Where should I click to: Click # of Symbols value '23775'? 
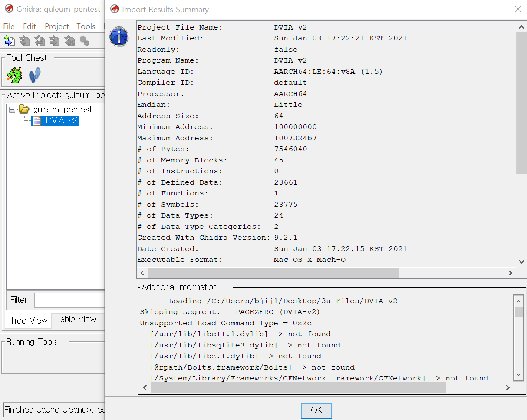286,205
